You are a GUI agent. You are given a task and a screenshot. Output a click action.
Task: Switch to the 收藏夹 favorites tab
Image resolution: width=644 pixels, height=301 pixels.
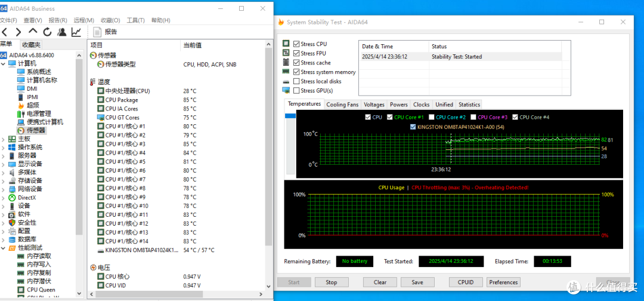(x=31, y=45)
